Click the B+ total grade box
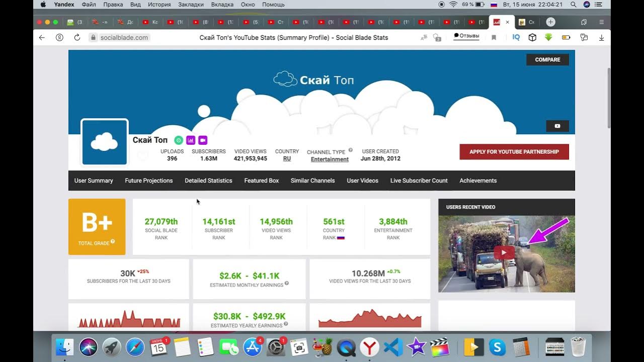Viewport: 644px width, 362px height. 97,227
